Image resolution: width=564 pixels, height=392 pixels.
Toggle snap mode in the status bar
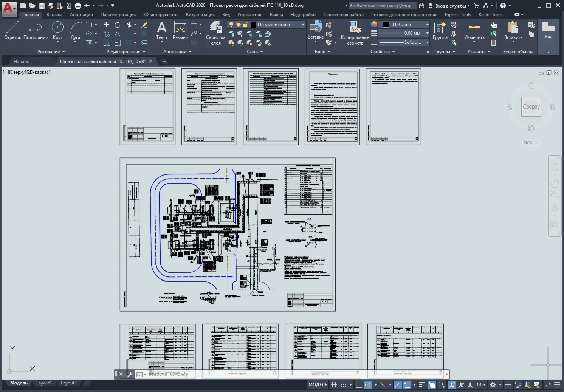tap(343, 385)
